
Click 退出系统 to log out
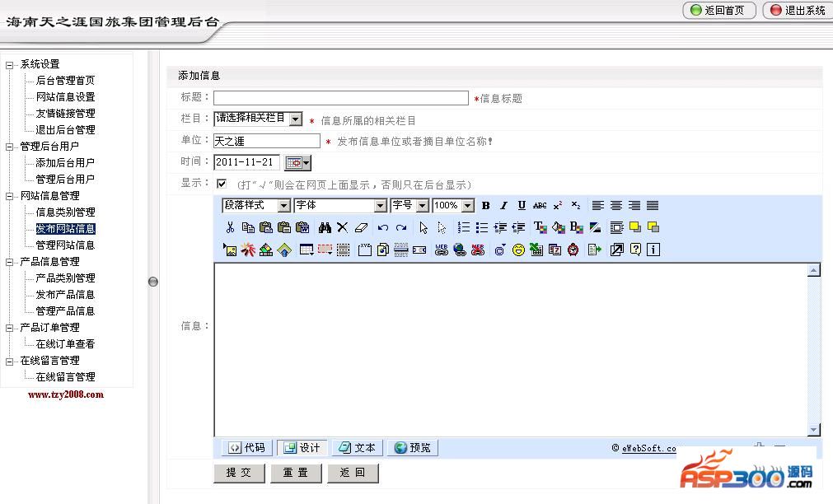[x=798, y=10]
